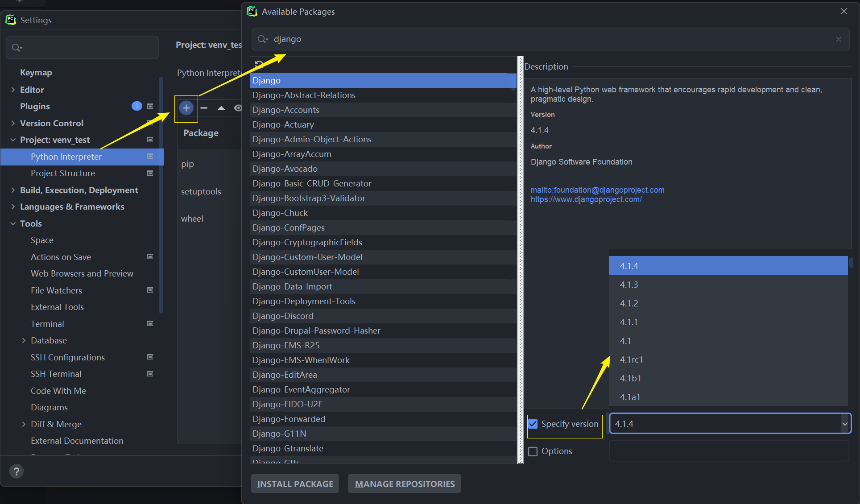The height and width of the screenshot is (504, 860).
Task: Expand Languages & Frameworks node
Action: click(x=13, y=207)
